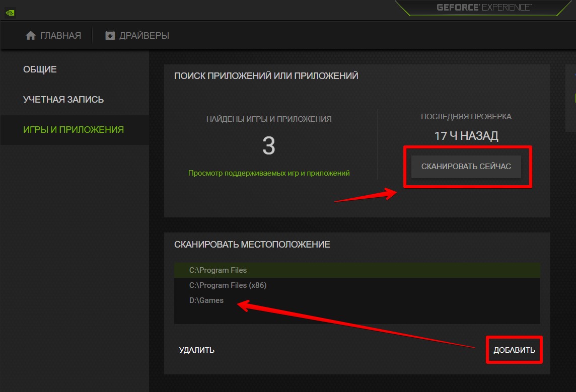Switch to the ДРАЙВЕРЫ tab label
This screenshot has width=576, height=392.
[x=144, y=35]
